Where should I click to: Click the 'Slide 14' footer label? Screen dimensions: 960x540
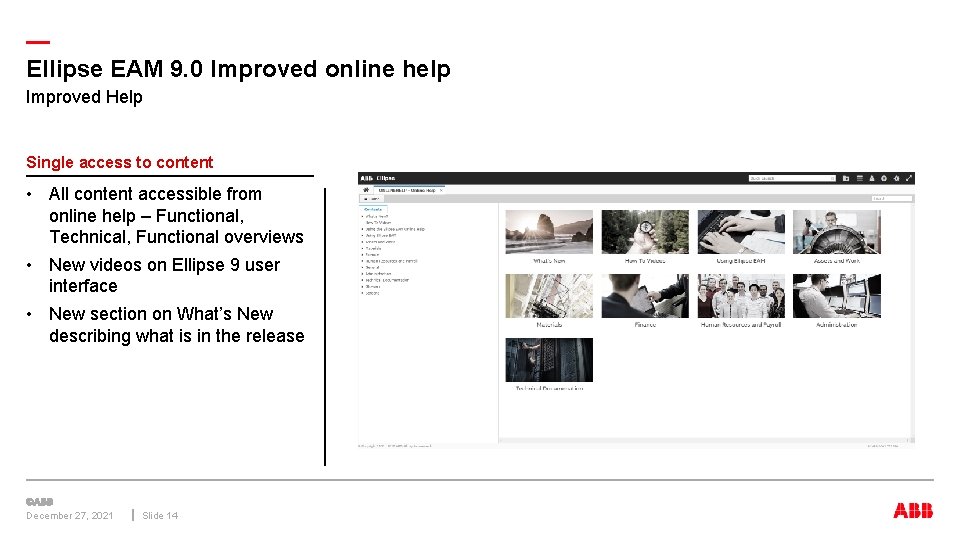(x=160, y=516)
